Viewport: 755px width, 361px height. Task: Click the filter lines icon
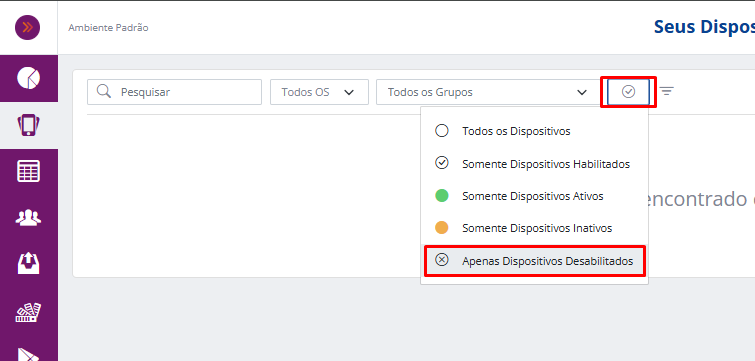tap(666, 91)
